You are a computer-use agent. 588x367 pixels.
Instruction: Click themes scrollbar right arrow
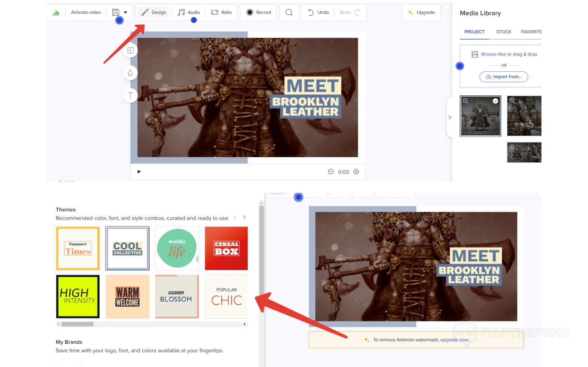pyautogui.click(x=245, y=324)
